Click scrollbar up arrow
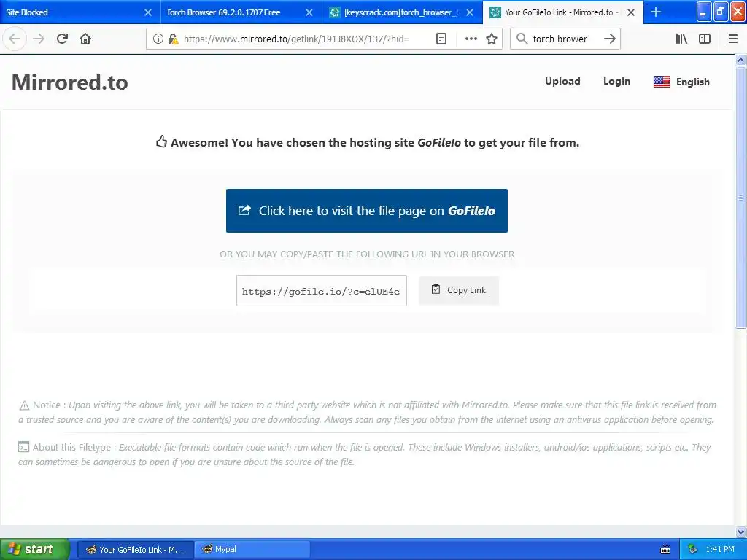This screenshot has height=560, width=747. [x=741, y=60]
